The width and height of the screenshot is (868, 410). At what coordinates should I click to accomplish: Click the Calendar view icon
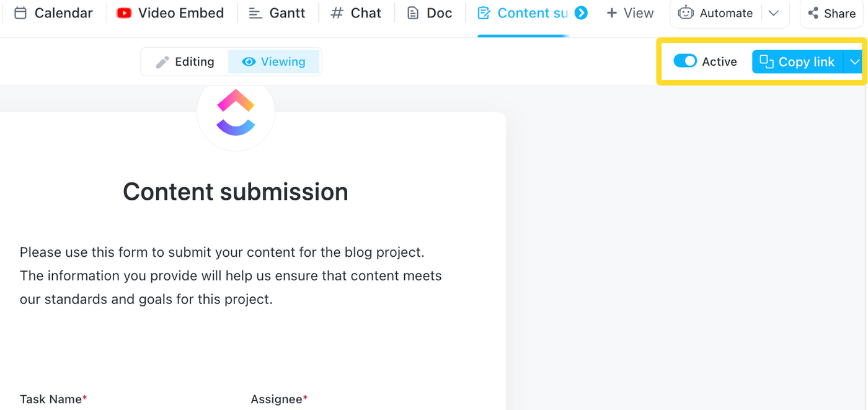20,12
